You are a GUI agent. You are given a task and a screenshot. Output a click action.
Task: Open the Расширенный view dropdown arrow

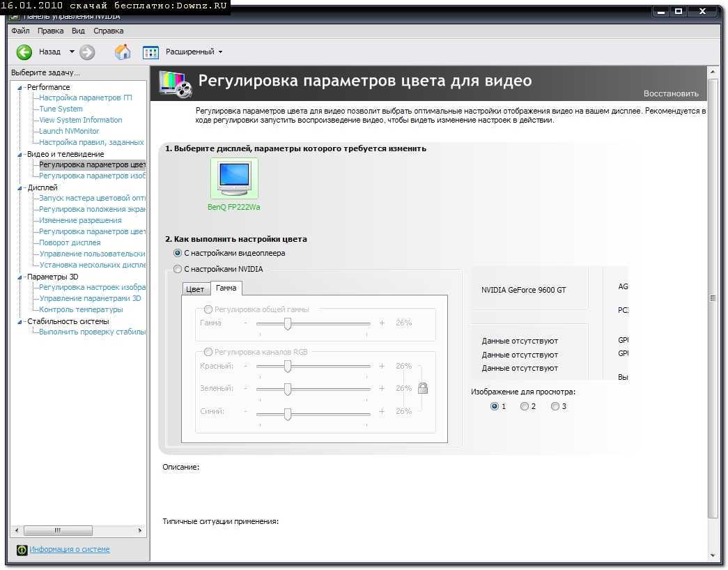tap(221, 52)
